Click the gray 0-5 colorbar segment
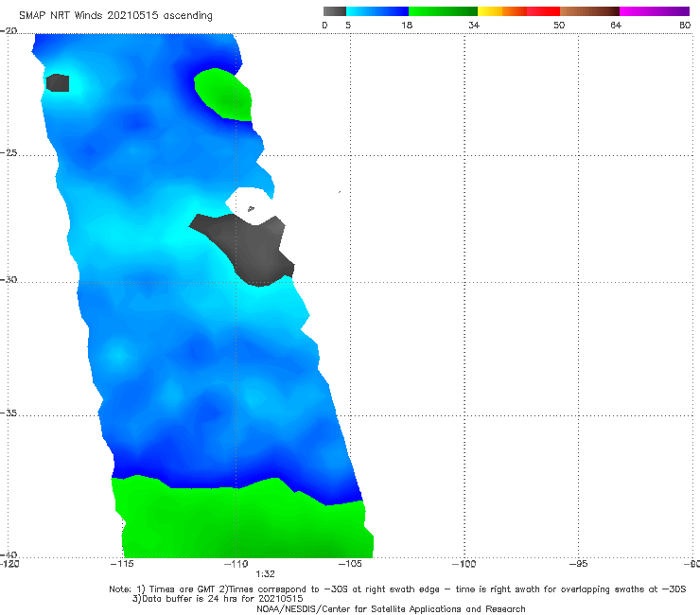The height and width of the screenshot is (615, 700). tap(335, 11)
